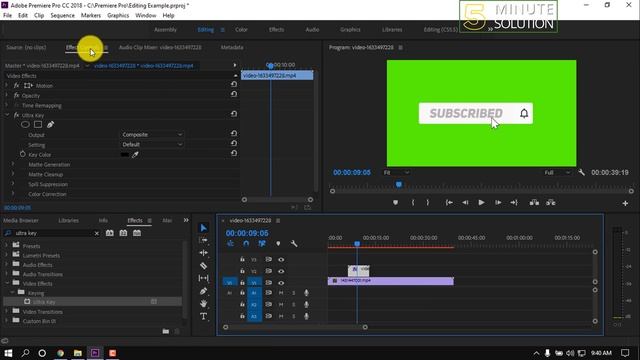Select the Pen tool in tools panel
640x360 pixels.
point(203,291)
